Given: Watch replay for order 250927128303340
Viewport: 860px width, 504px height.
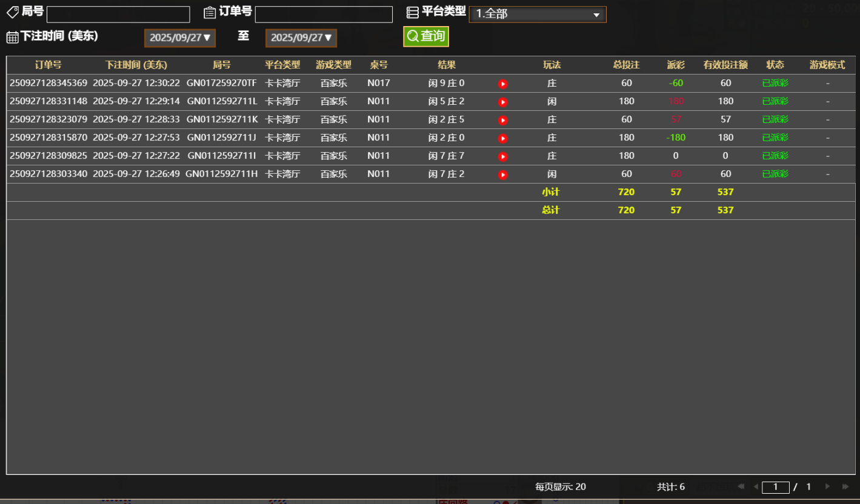Looking at the screenshot, I should tap(502, 174).
